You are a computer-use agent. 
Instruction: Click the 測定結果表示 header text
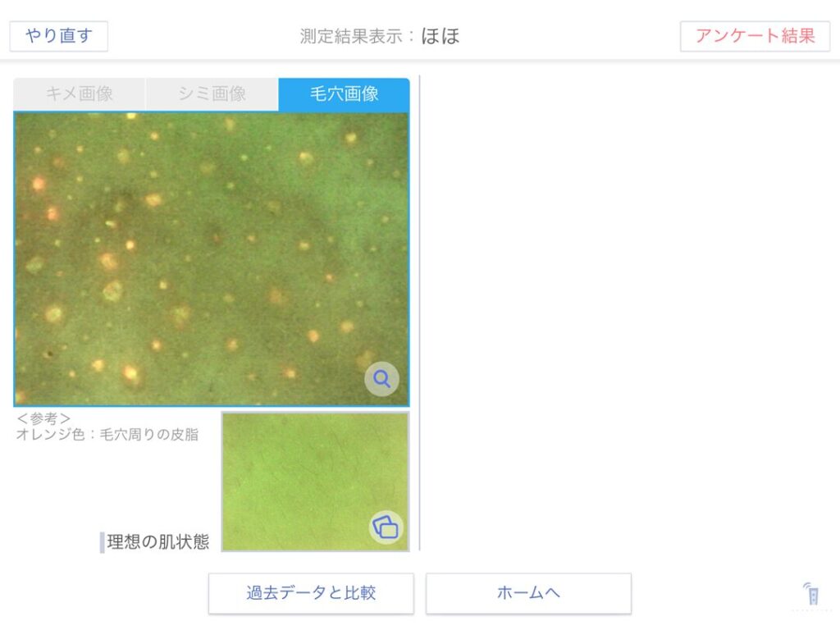(352, 36)
